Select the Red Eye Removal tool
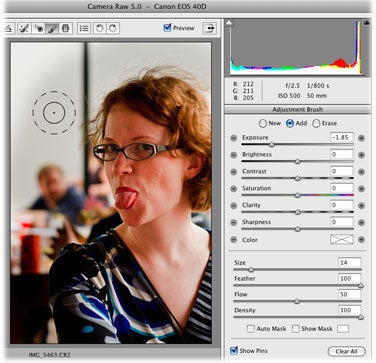376x363 pixels. [x=38, y=28]
